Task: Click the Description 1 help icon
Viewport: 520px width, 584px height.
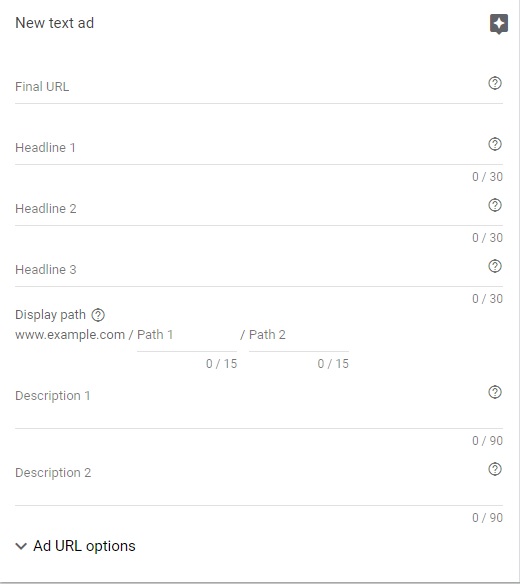Action: pyautogui.click(x=495, y=392)
